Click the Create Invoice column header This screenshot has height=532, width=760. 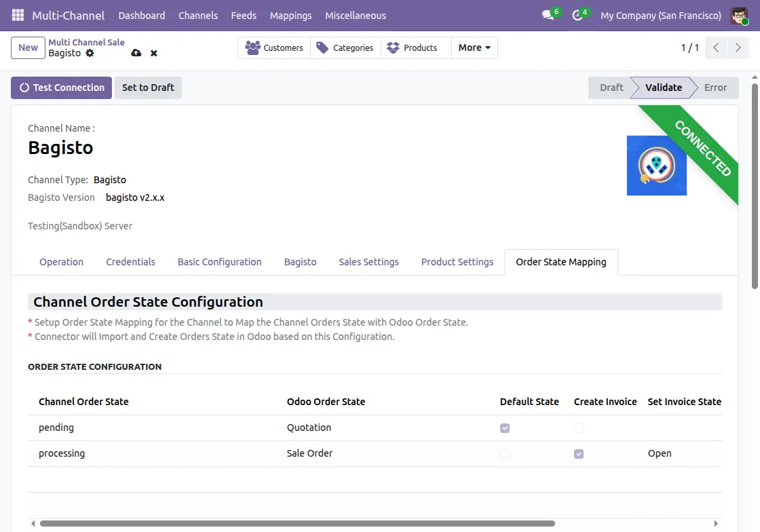click(605, 402)
